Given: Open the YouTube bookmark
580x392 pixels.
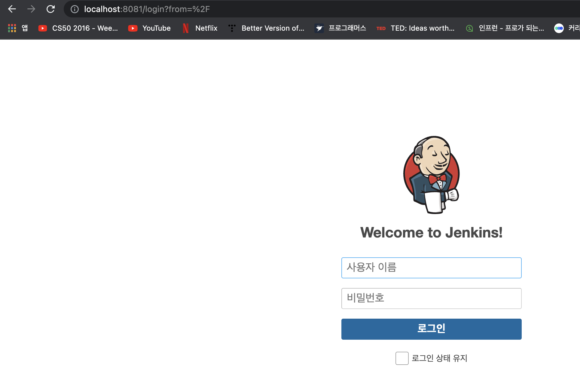Looking at the screenshot, I should coord(149,28).
